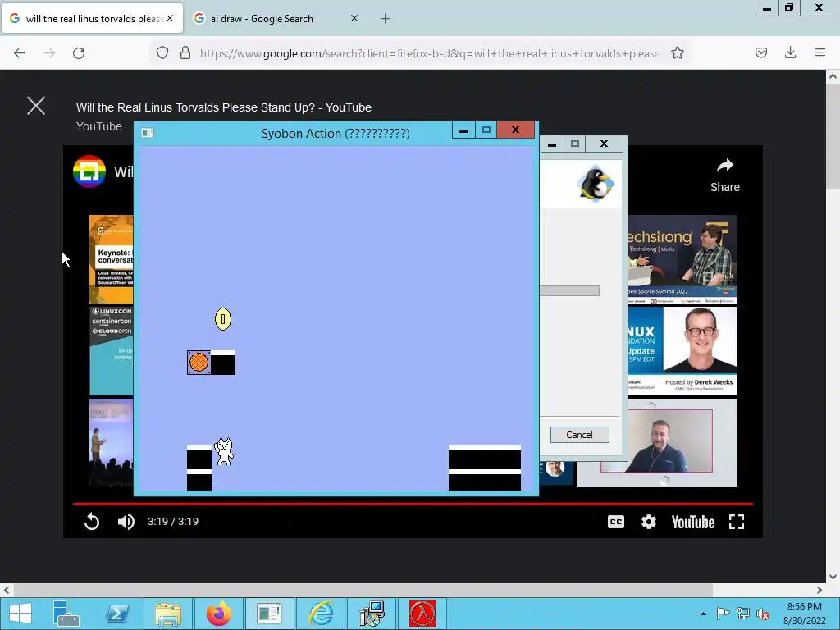Click the URL address bar
This screenshot has height=630, width=840.
click(428, 53)
